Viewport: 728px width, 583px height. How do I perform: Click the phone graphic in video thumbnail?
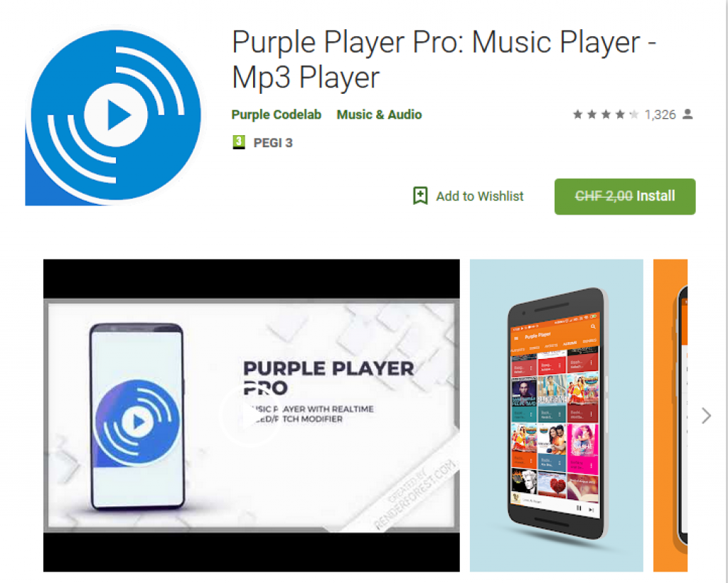pos(137,417)
